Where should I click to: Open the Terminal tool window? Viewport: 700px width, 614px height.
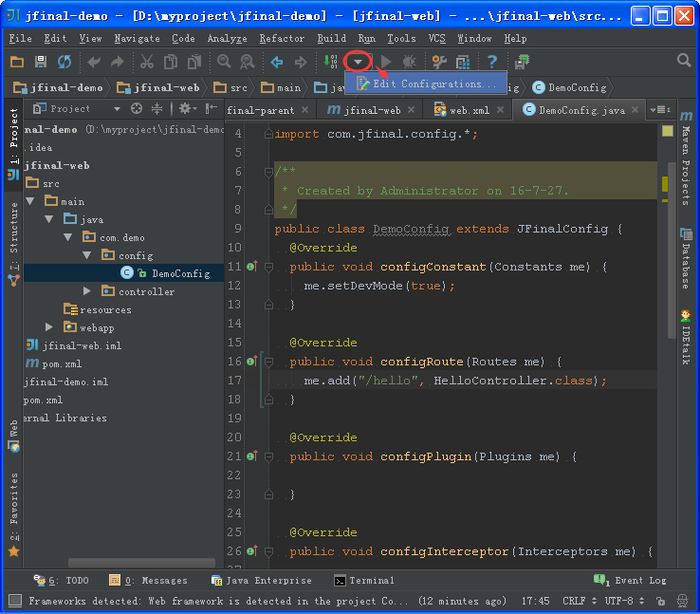364,580
